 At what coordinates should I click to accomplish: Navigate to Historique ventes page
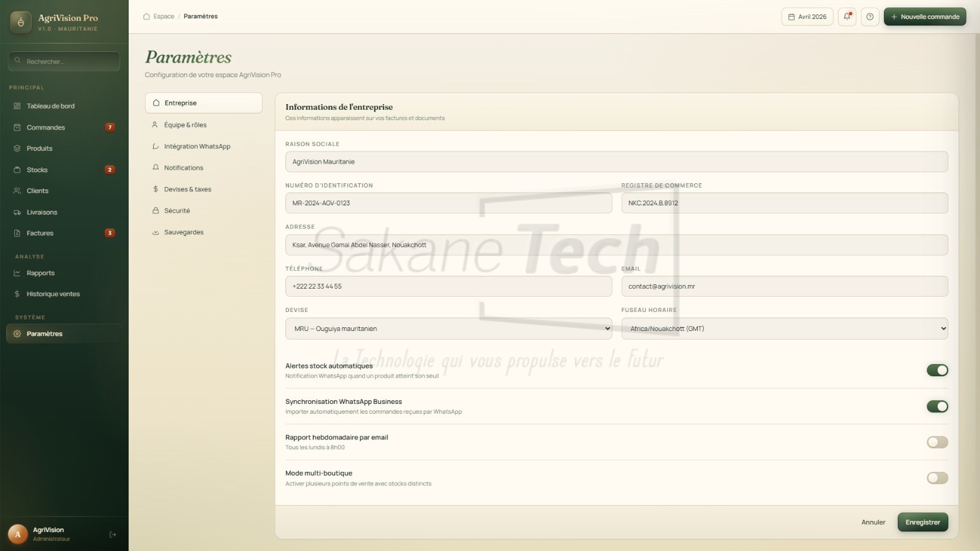point(64,294)
